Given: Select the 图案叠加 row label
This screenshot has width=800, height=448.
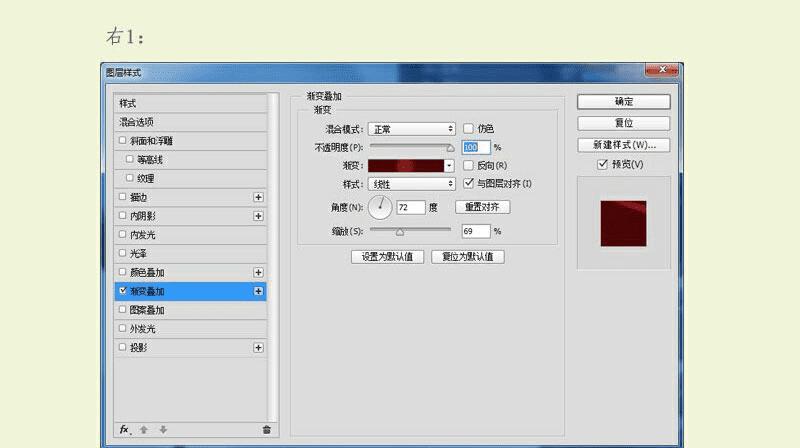Looking at the screenshot, I should click(x=147, y=310).
